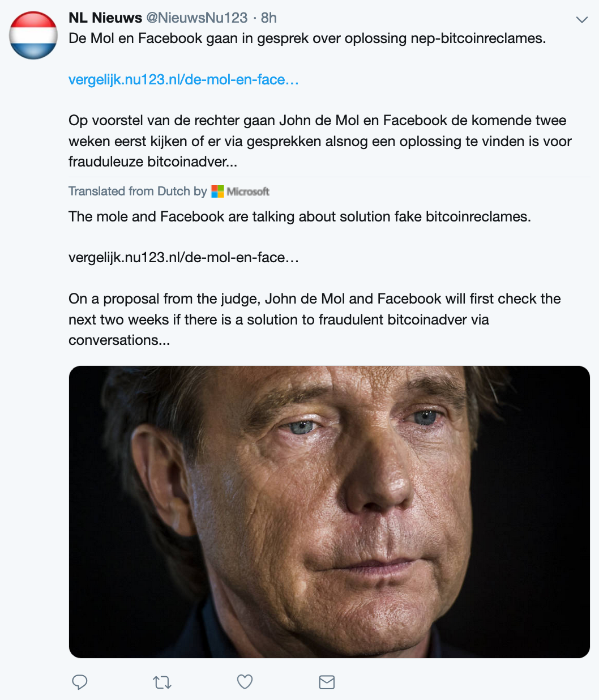The height and width of the screenshot is (700, 599).
Task: Click the Dutch headline about nep-bitcoinreclames
Action: click(307, 39)
